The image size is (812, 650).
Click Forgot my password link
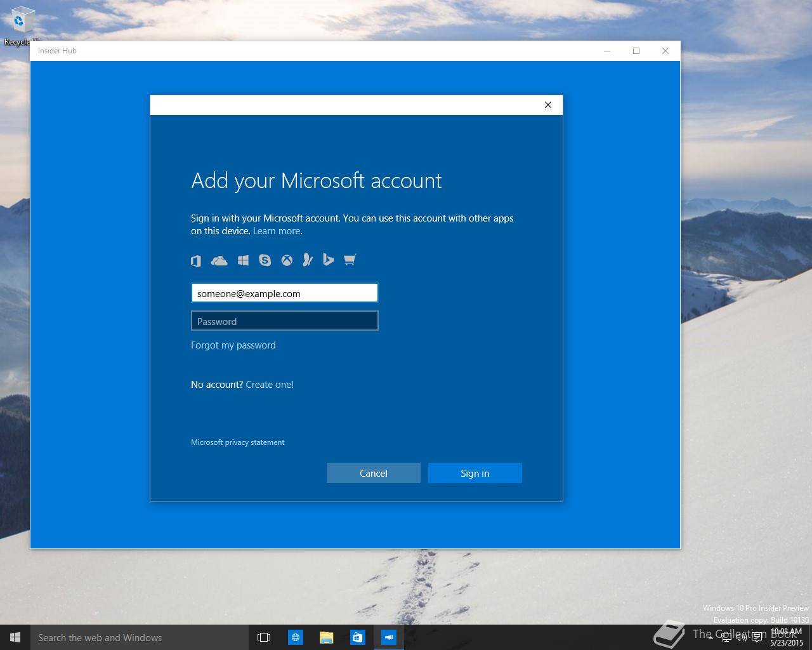coord(233,345)
